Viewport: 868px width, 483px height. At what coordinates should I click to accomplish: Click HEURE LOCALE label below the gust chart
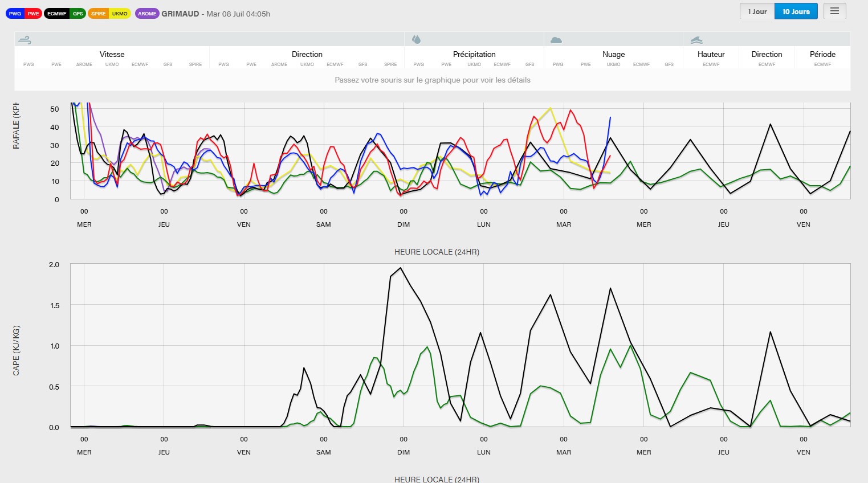[437, 252]
